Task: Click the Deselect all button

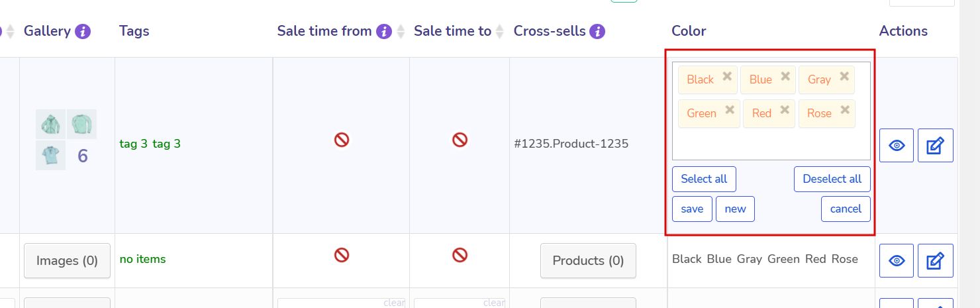Action: [832, 179]
